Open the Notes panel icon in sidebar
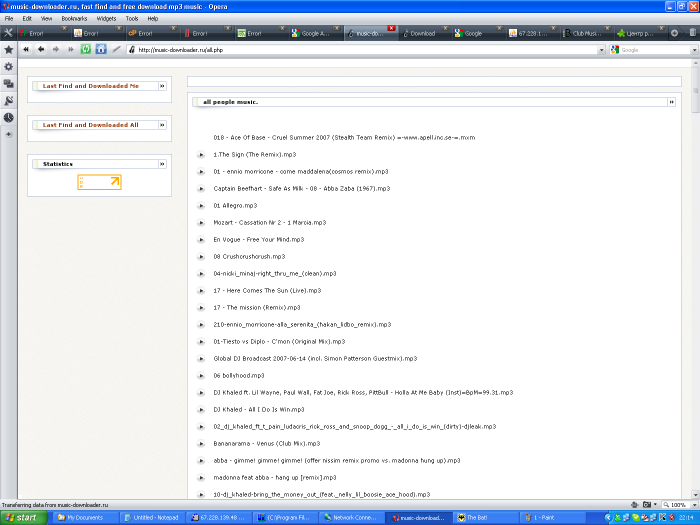The height and width of the screenshot is (525, 700). (8, 100)
